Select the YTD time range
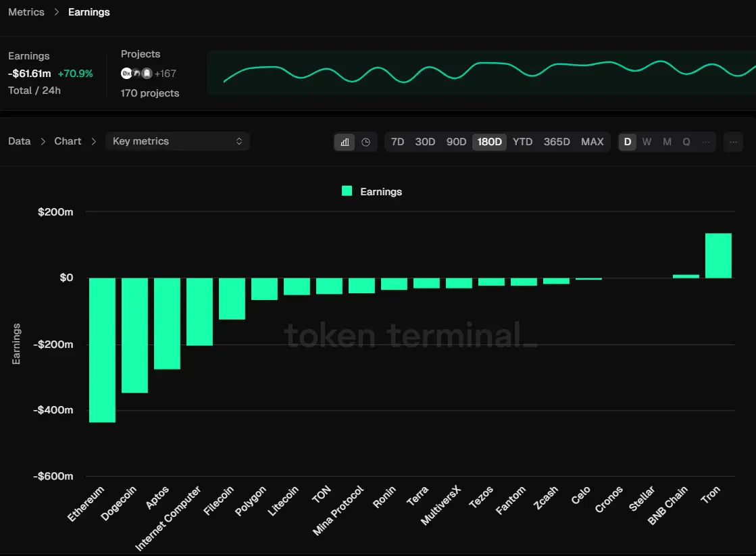756x556 pixels. click(523, 142)
